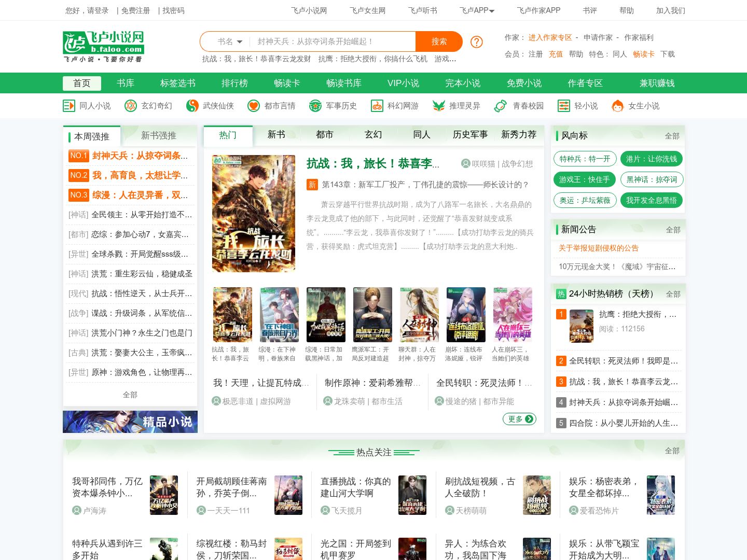Open 综漫：在下神明 book cover thumbnail

click(279, 315)
